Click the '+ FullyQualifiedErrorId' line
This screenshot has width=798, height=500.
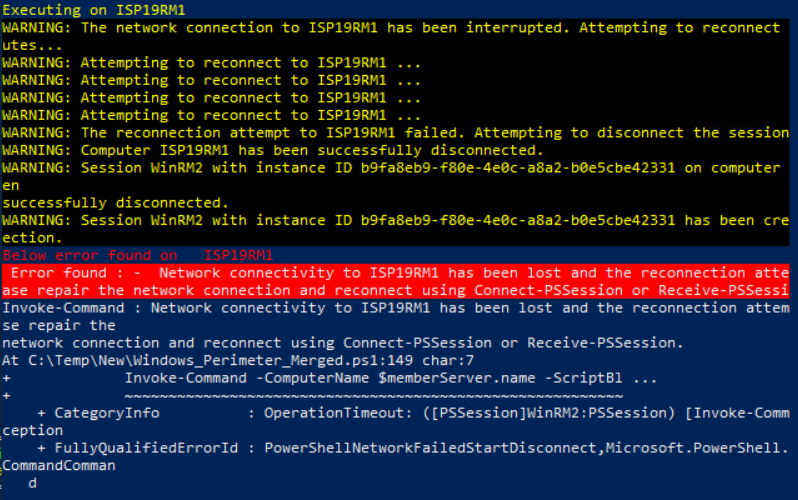(x=410, y=448)
